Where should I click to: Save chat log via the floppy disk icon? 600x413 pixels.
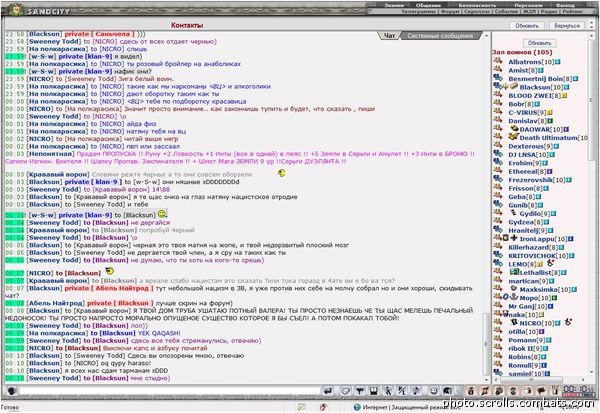click(x=374, y=391)
